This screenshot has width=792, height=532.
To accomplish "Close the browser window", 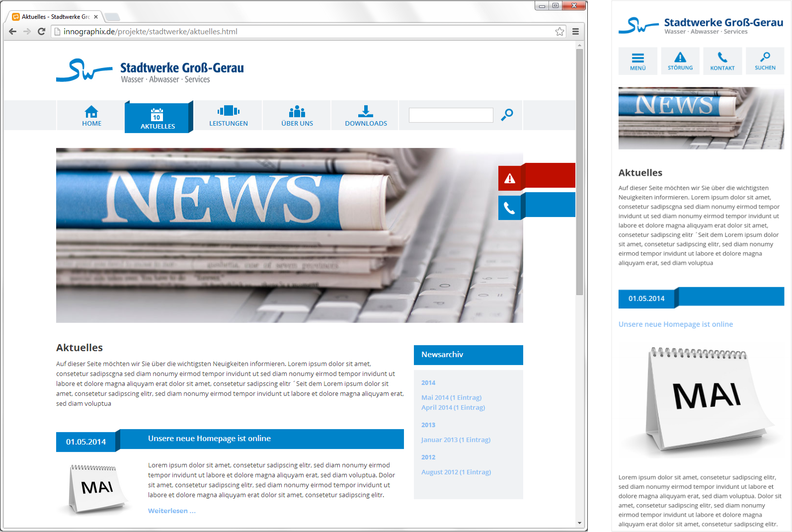I will click(x=574, y=6).
